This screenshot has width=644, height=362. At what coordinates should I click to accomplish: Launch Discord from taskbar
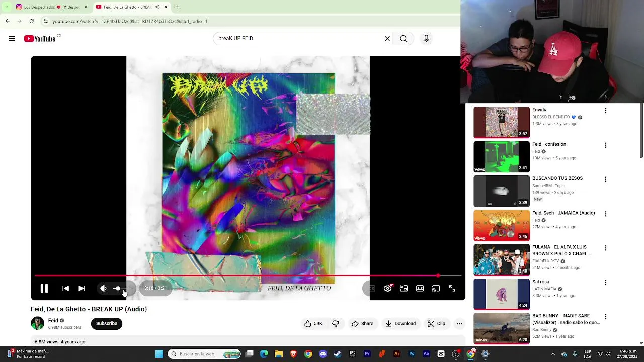click(x=323, y=354)
